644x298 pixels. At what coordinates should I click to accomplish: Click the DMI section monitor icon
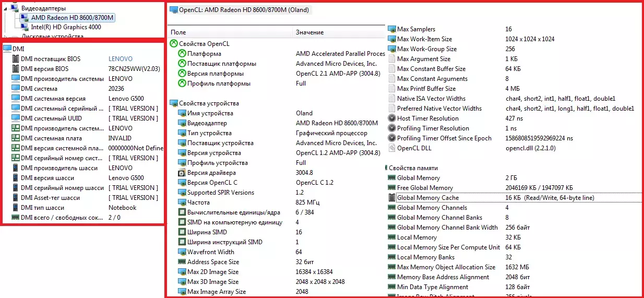(7, 49)
